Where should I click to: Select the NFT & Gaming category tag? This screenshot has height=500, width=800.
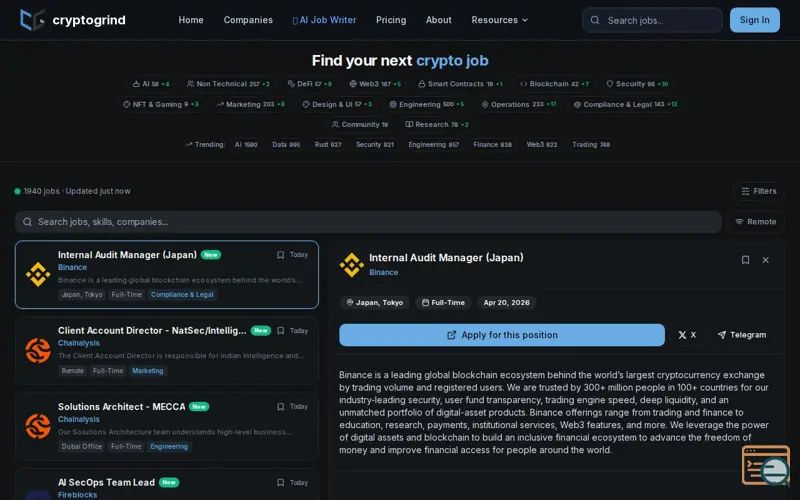161,104
